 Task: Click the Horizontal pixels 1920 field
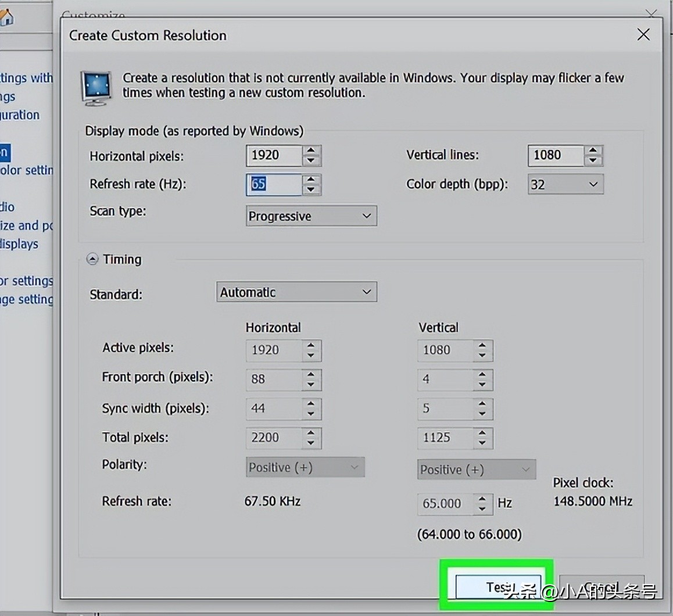(274, 155)
